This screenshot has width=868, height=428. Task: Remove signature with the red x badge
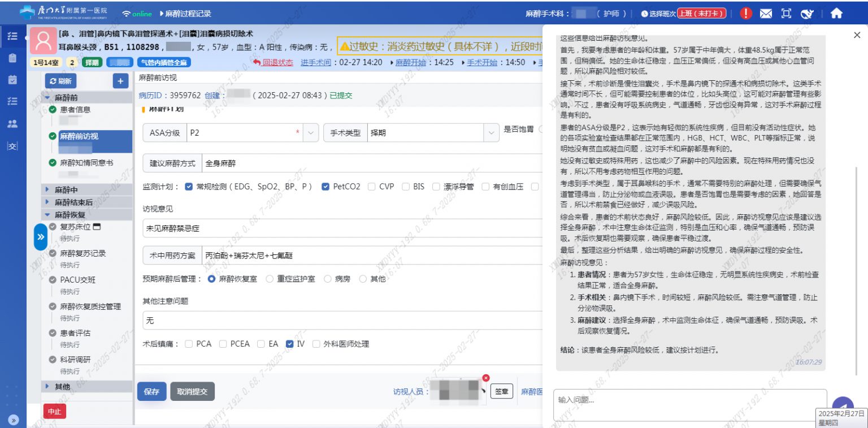coord(486,378)
